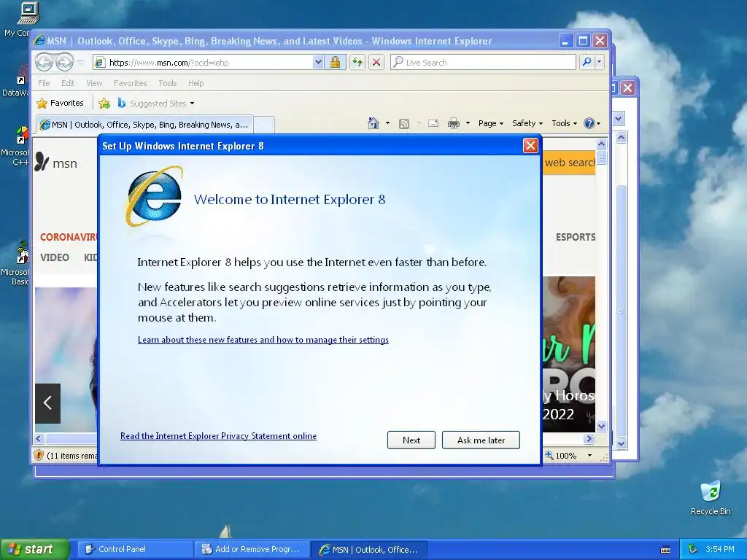Open the Safety dropdown menu
Image resolution: width=747 pixels, height=560 pixels.
(x=527, y=123)
